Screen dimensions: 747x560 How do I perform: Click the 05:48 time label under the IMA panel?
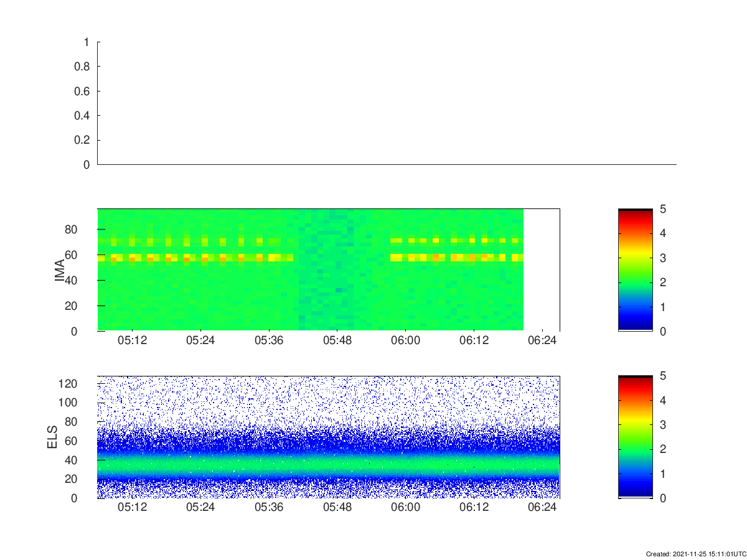[x=337, y=341]
